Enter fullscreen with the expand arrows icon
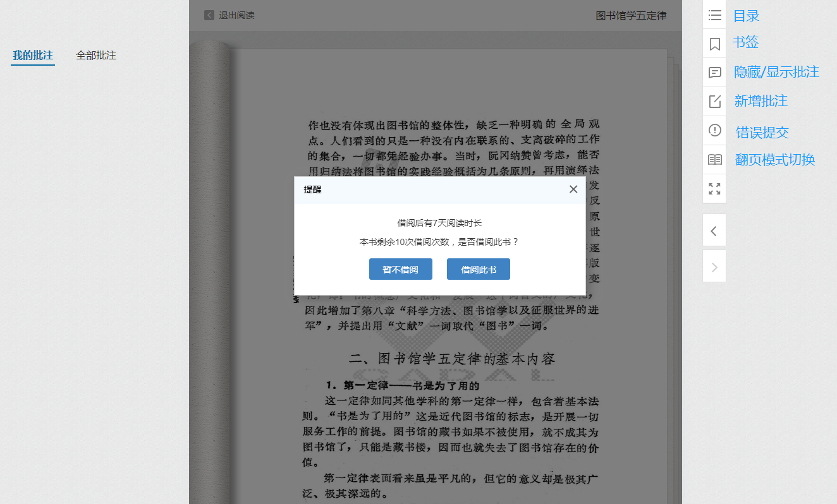Viewport: 837px width, 504px height. (x=714, y=188)
